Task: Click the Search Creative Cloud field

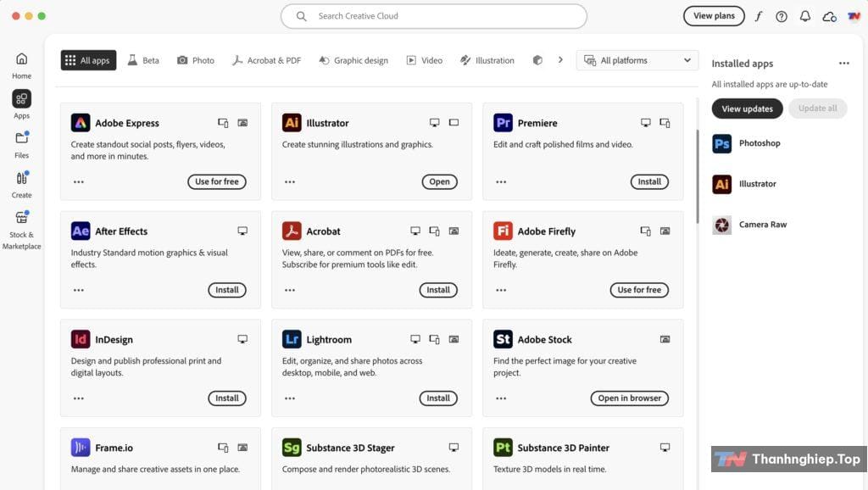Action: (434, 16)
